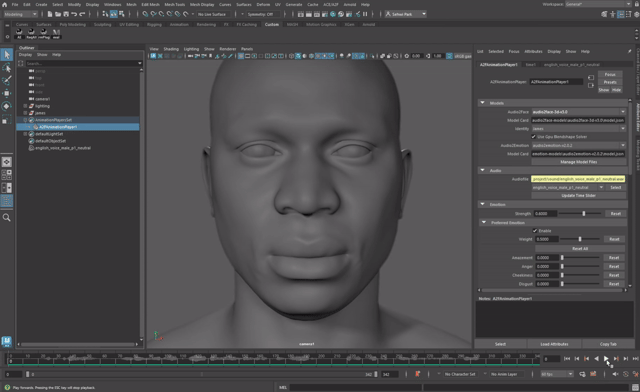Image resolution: width=640 pixels, height=392 pixels.
Task: Toggle Use Gpu Blendshape Solver checkbox
Action: point(533,137)
